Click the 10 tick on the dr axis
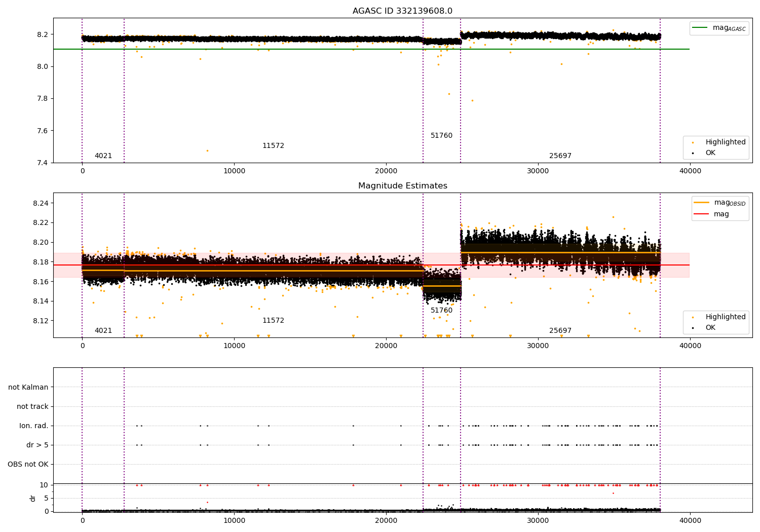The height and width of the screenshot is (532, 760). (x=44, y=485)
